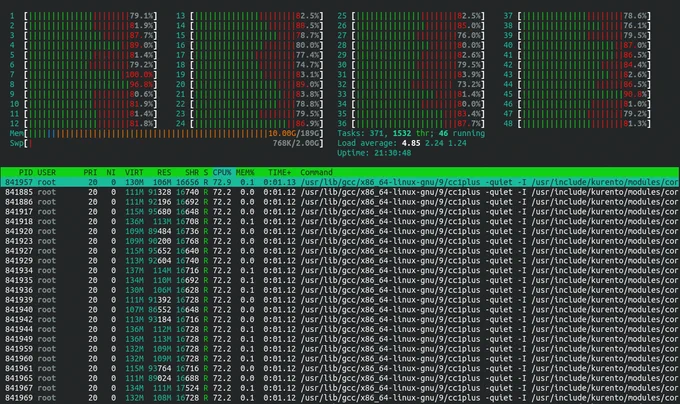Click CPU 20 meter showing 89.0%

pos(250,85)
